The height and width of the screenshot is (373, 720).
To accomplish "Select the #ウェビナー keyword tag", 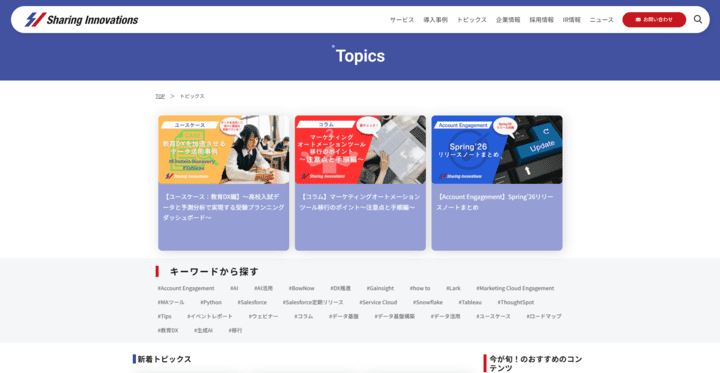I will [x=264, y=316].
